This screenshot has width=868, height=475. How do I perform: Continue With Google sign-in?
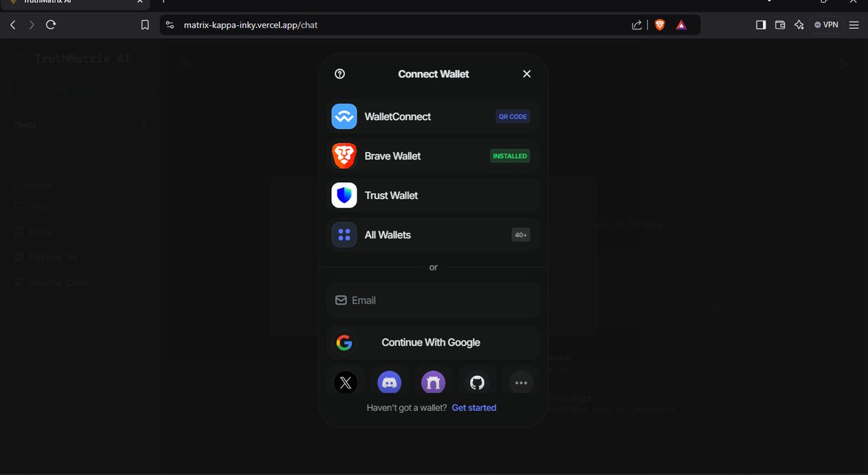coord(433,343)
